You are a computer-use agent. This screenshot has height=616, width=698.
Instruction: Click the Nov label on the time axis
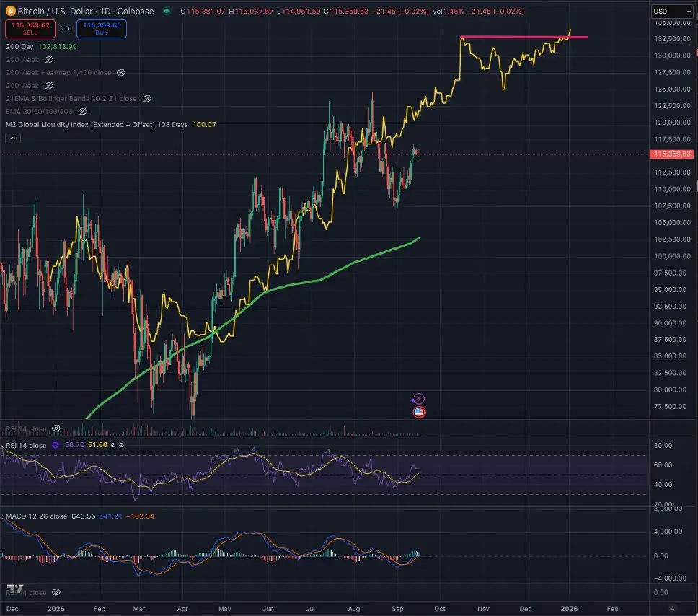(483, 609)
